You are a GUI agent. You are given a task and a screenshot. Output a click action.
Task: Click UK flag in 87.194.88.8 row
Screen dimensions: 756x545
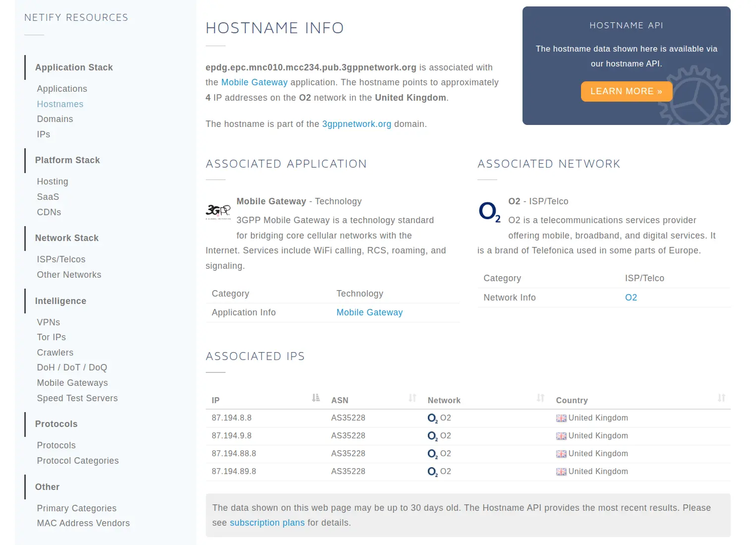(561, 454)
